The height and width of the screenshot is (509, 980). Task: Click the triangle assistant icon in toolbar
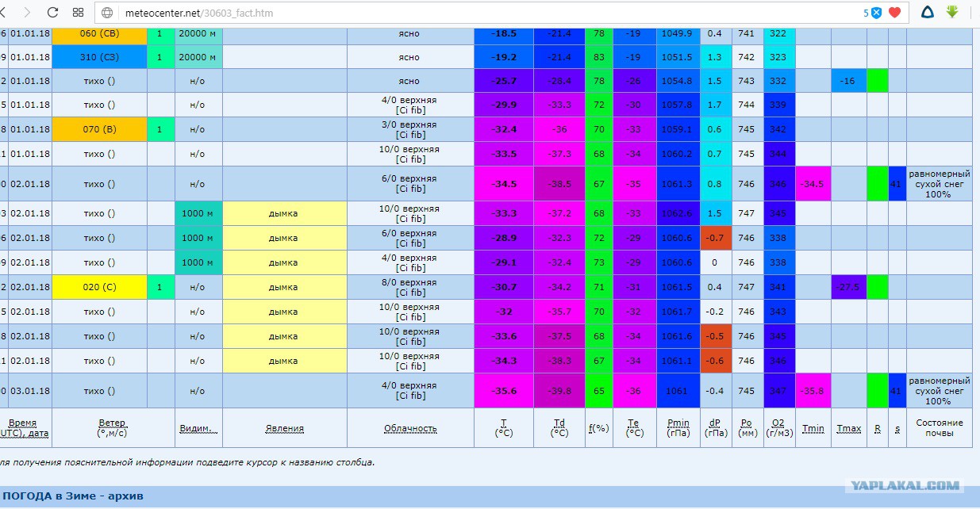(928, 12)
